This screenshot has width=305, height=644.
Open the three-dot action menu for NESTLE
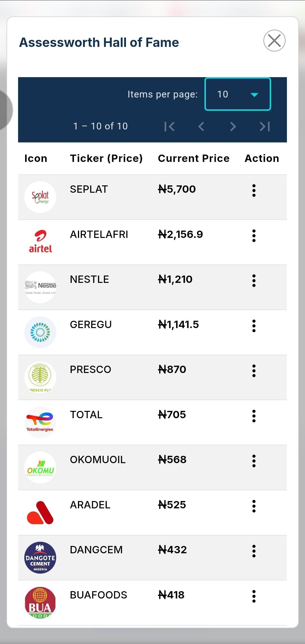tap(254, 281)
